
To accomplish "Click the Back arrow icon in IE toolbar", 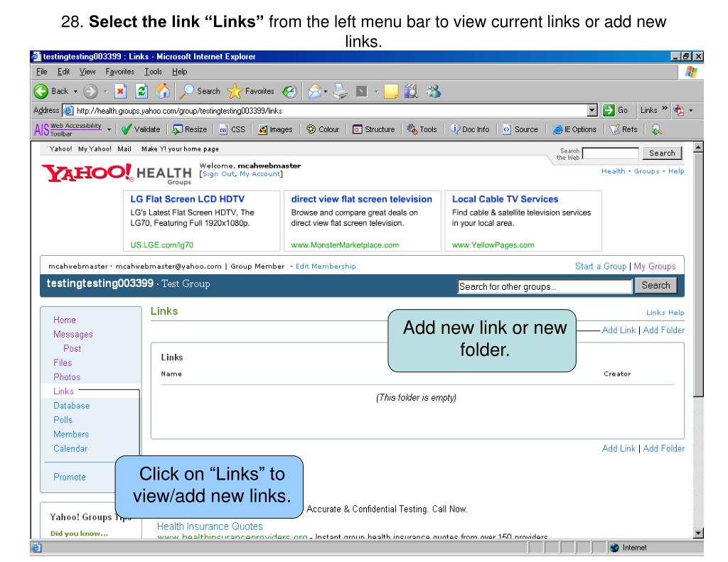I will 41,92.
